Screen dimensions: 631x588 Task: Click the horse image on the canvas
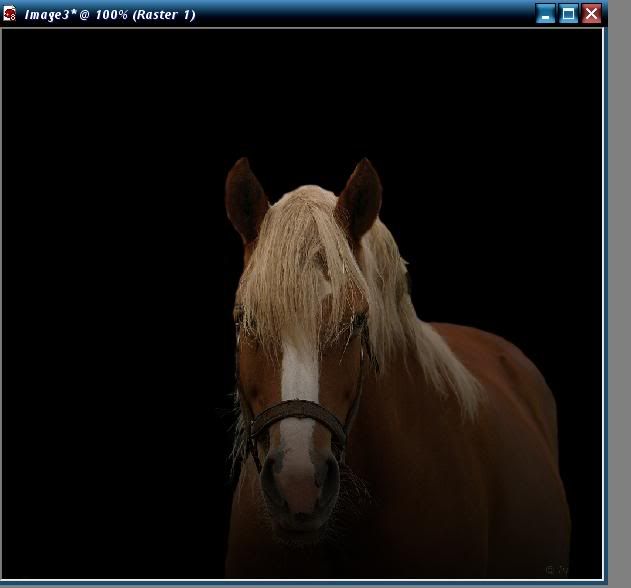click(302, 304)
